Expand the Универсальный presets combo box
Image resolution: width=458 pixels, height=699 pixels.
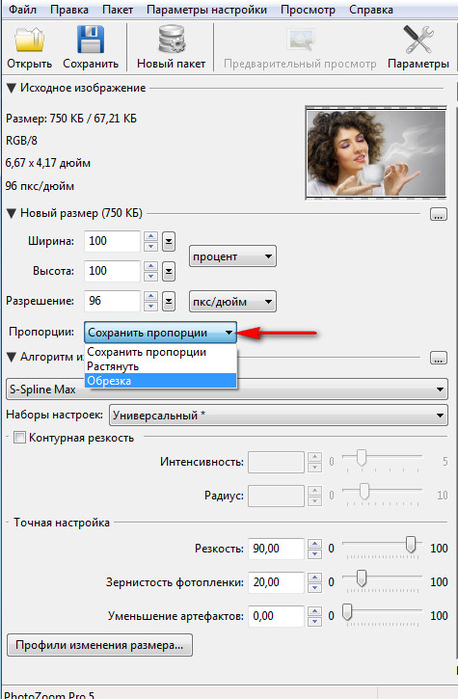(278, 415)
